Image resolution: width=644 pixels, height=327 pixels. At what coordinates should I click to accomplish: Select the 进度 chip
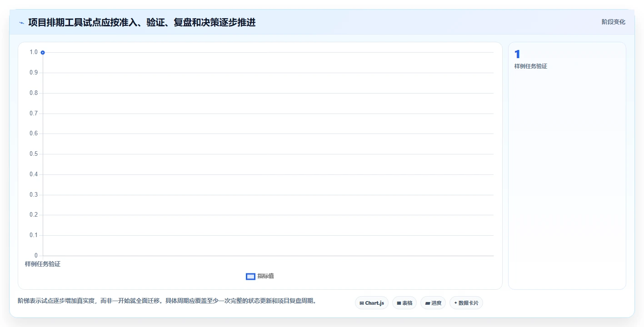click(x=433, y=303)
